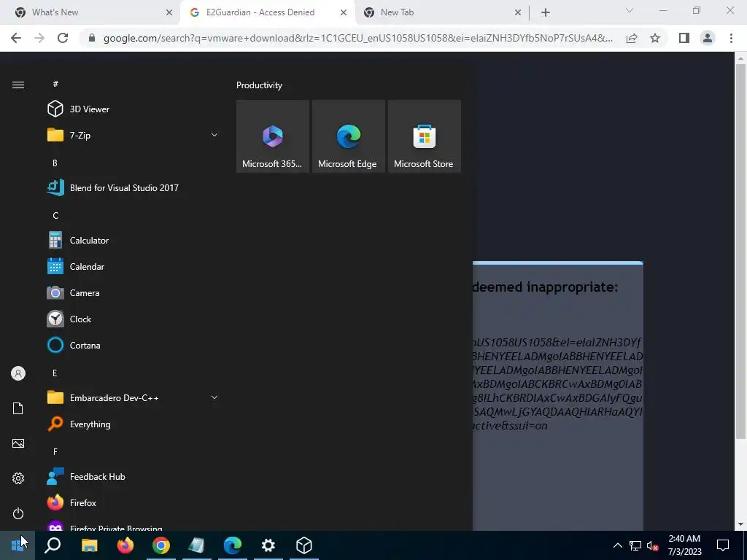Open Chrome's three-dot menu
Viewport: 747px width, 560px height.
coord(731,38)
